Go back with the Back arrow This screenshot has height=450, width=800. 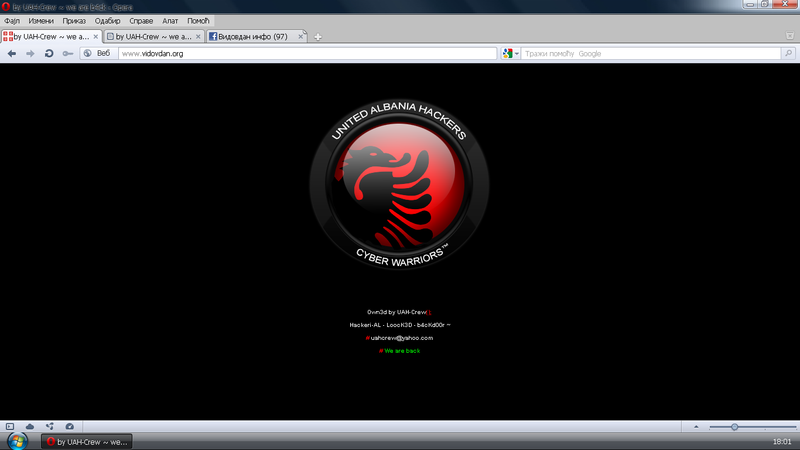click(12, 54)
